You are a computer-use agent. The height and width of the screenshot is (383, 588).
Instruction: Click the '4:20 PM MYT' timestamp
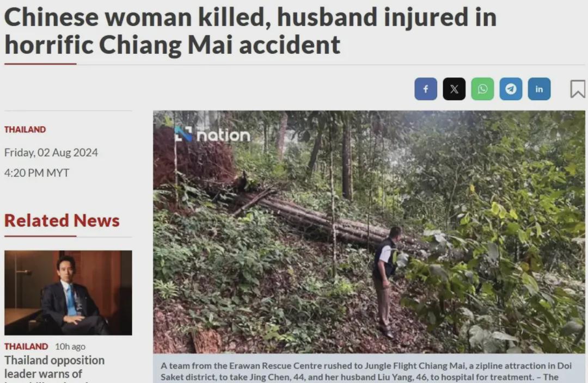[37, 173]
